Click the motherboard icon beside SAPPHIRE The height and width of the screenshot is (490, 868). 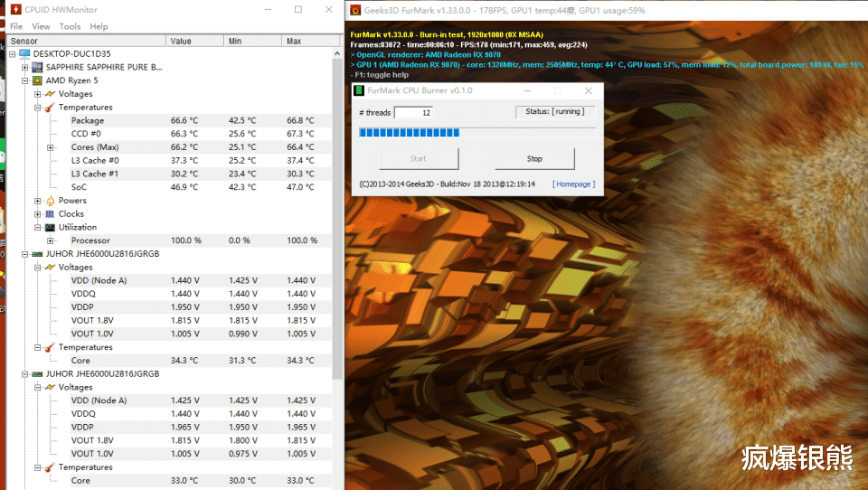37,67
